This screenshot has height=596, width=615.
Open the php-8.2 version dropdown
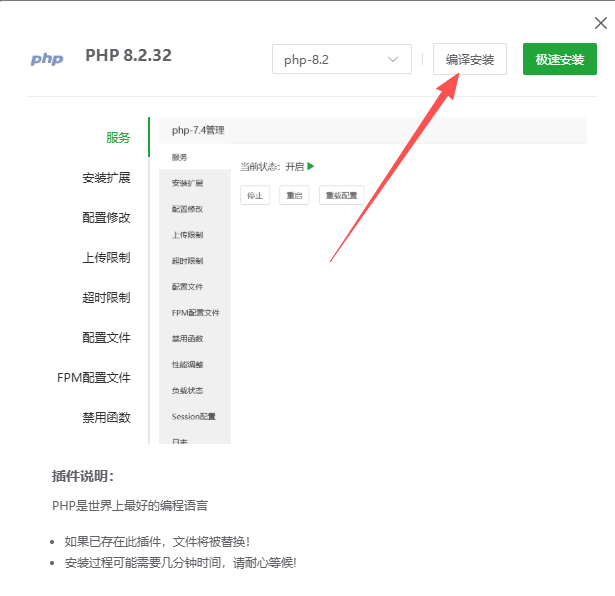tap(342, 59)
